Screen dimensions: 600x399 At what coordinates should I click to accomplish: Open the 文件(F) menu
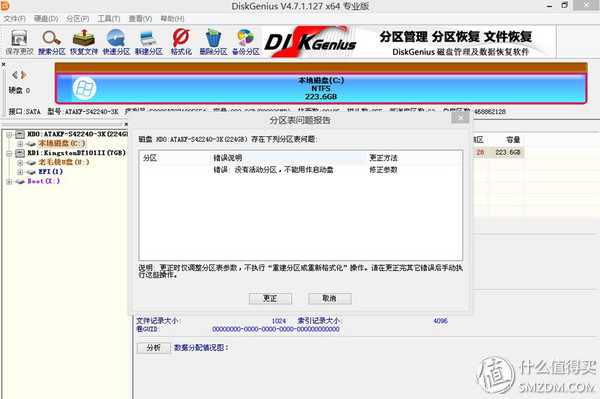[15, 19]
